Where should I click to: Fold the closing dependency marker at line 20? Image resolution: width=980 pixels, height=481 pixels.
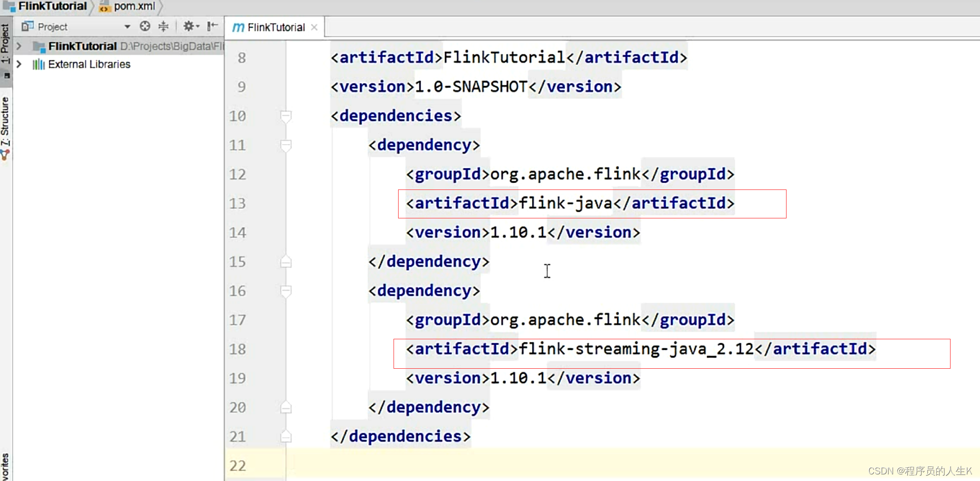286,407
